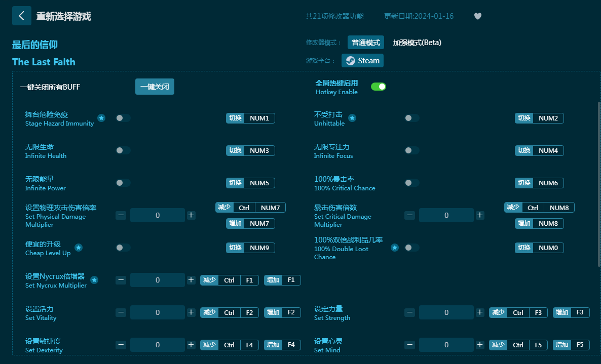Turn on the 100% Critical Chance toggle
601x364 pixels.
click(411, 183)
